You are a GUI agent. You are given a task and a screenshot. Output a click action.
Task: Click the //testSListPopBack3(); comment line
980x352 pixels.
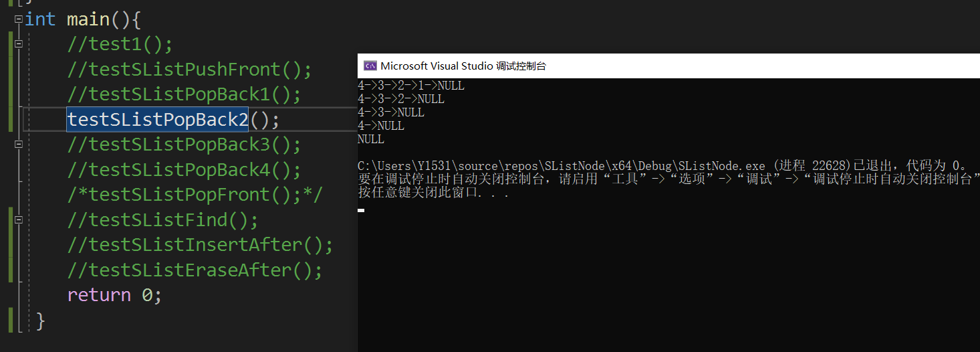[184, 145]
